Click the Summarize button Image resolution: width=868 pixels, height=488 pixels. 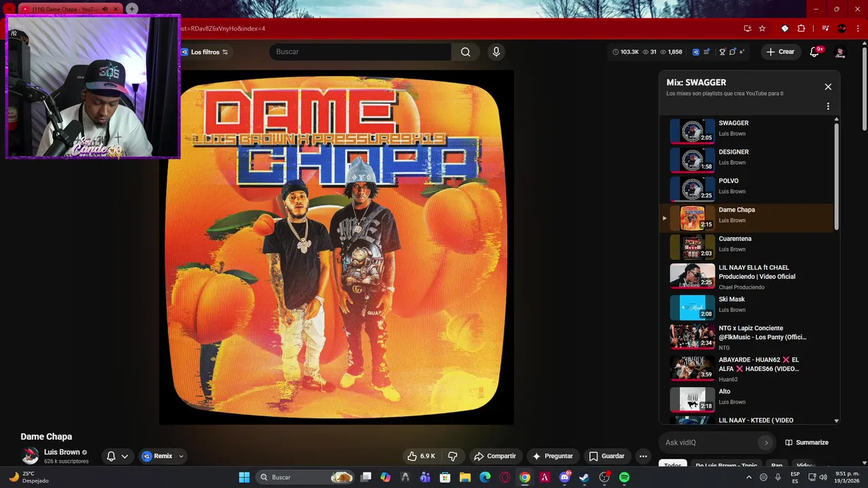[806, 443]
